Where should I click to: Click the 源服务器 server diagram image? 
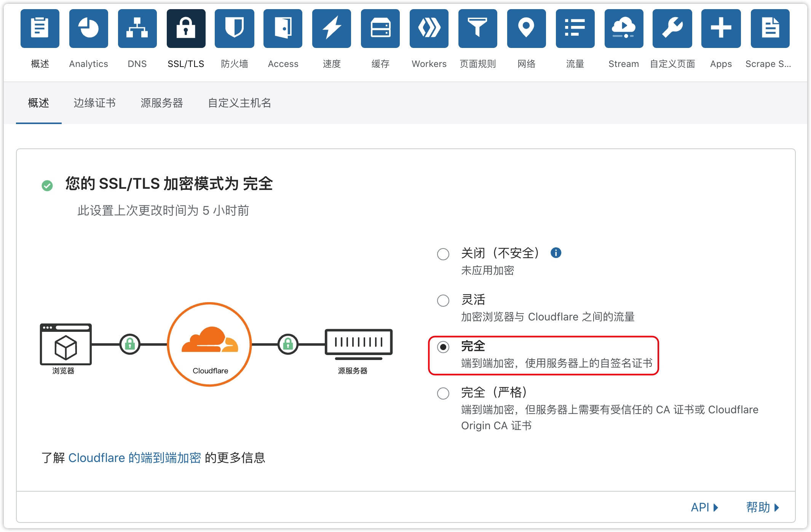pyautogui.click(x=359, y=344)
